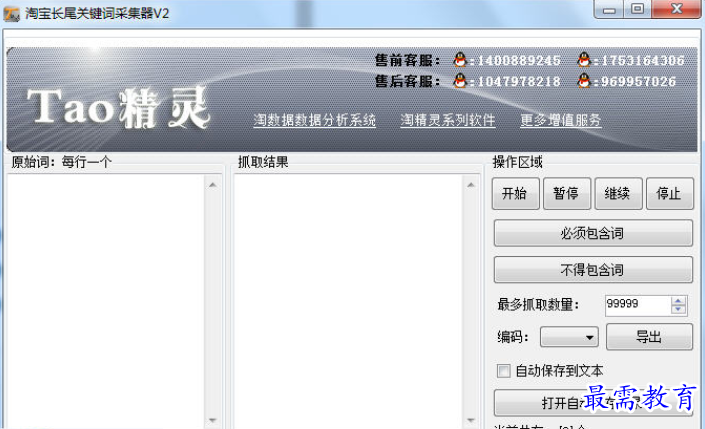This screenshot has height=429, width=705.
Task: Maximize the 淘宝长尾关键词采集器 window
Action: [x=638, y=9]
